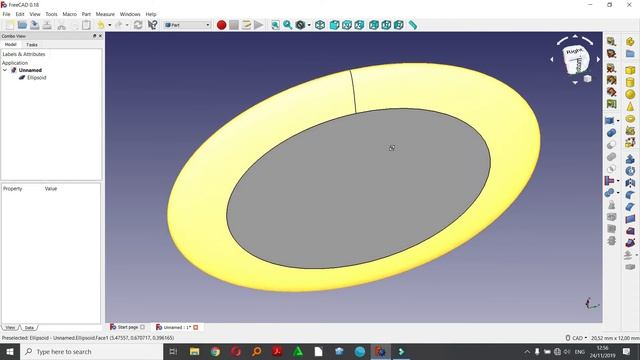The image size is (640, 360).
Task: Create a Cone primitive
Action: 630,107
